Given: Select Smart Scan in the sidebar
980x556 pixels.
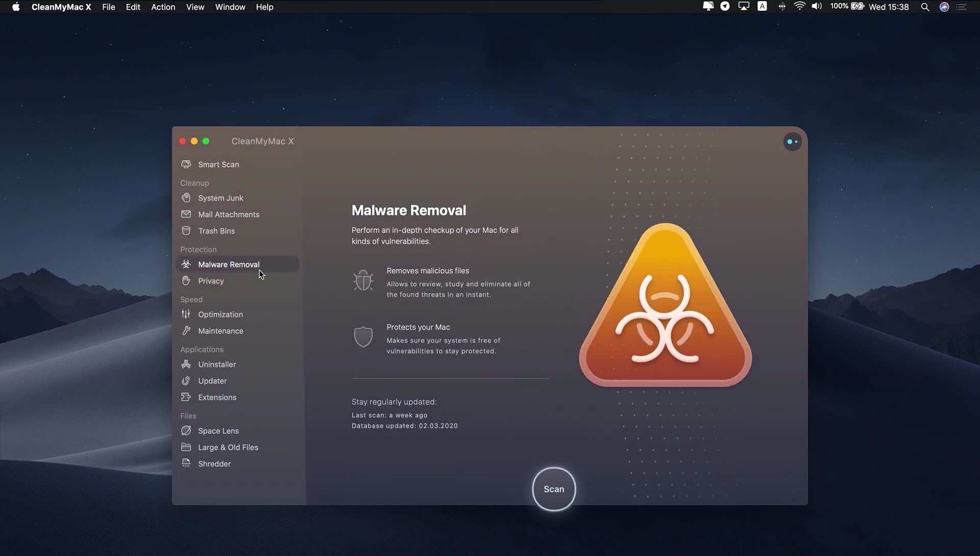Looking at the screenshot, I should pyautogui.click(x=238, y=164).
